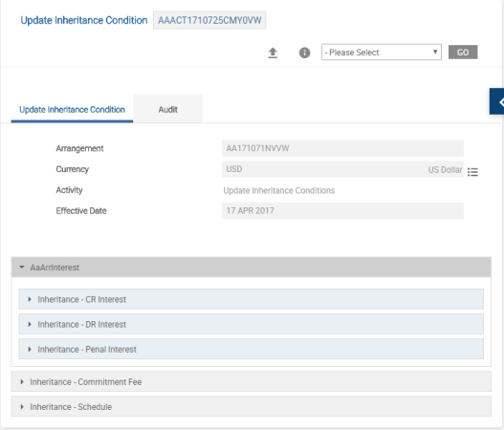Image resolution: width=504 pixels, height=430 pixels.
Task: Expand Inheritance - DR Interest
Action: (251, 324)
